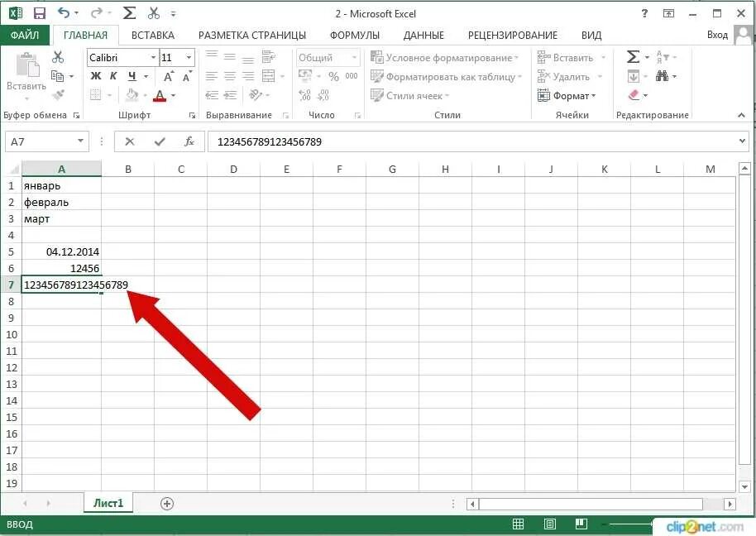
Task: Open Форматировать как таблицу menu
Action: [x=446, y=77]
